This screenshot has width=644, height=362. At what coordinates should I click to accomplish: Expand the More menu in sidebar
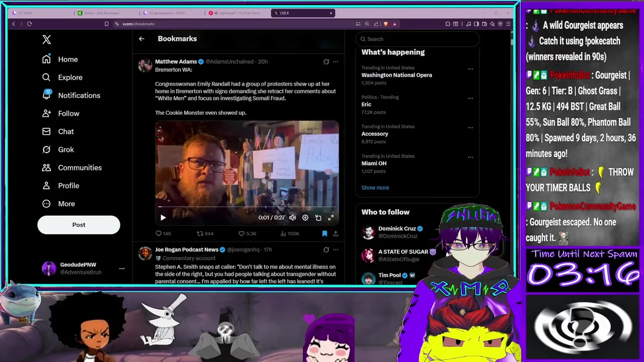pyautogui.click(x=58, y=204)
